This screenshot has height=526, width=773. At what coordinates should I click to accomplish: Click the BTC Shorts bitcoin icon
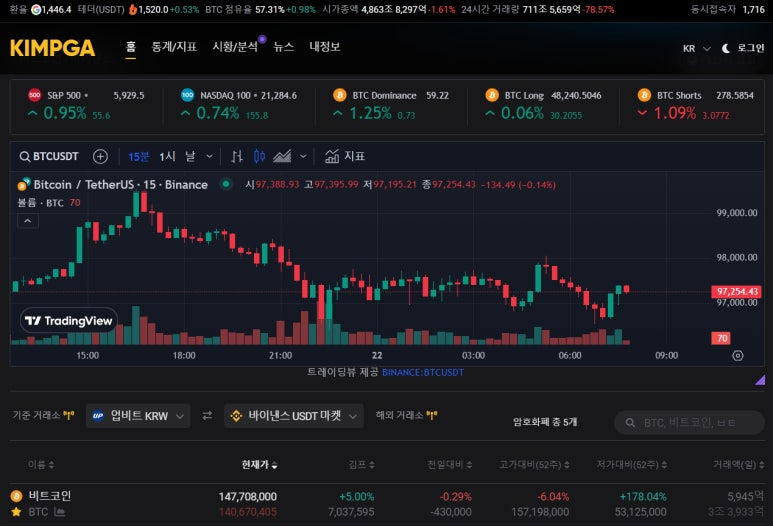[x=644, y=95]
